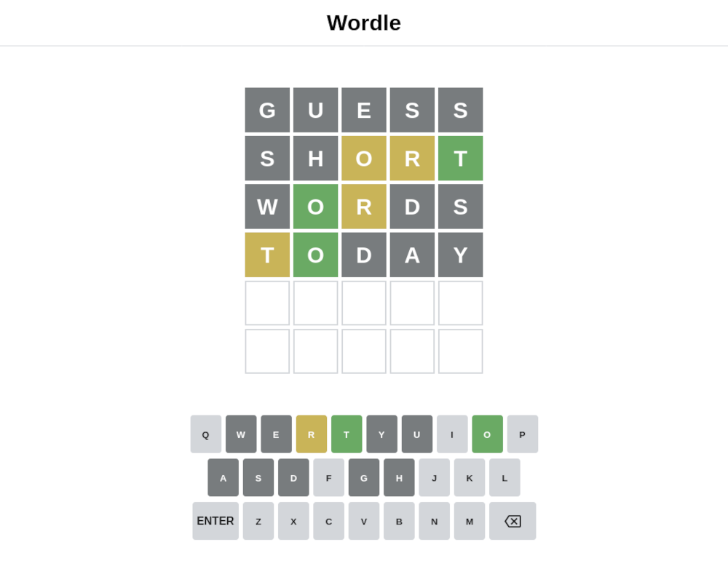Tap the letter I key
The height and width of the screenshot is (582, 728).
click(452, 434)
